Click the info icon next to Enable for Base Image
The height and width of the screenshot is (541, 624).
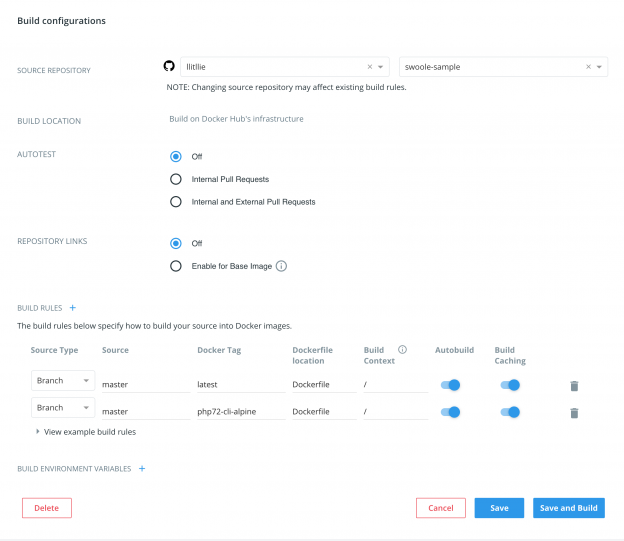[281, 266]
